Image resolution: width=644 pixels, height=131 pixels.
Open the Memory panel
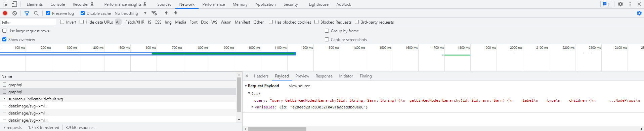pos(240,4)
